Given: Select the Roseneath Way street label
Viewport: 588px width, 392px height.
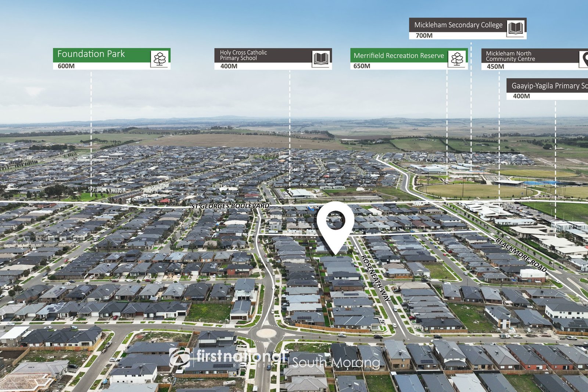Looking at the screenshot, I should click(x=376, y=278).
